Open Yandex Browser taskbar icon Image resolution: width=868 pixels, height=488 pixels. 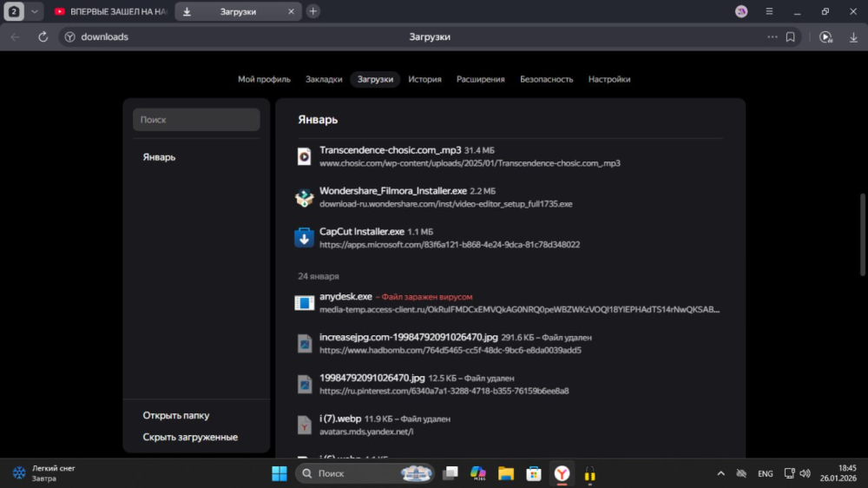pos(562,473)
